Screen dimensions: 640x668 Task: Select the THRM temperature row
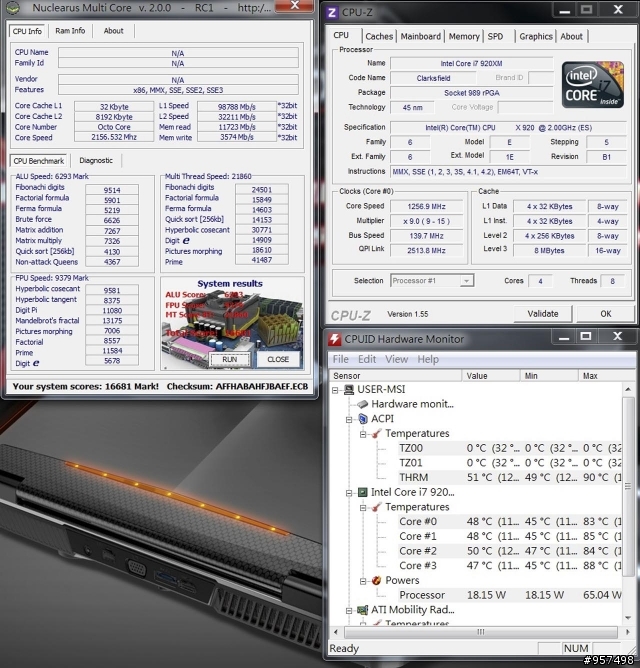pos(509,478)
